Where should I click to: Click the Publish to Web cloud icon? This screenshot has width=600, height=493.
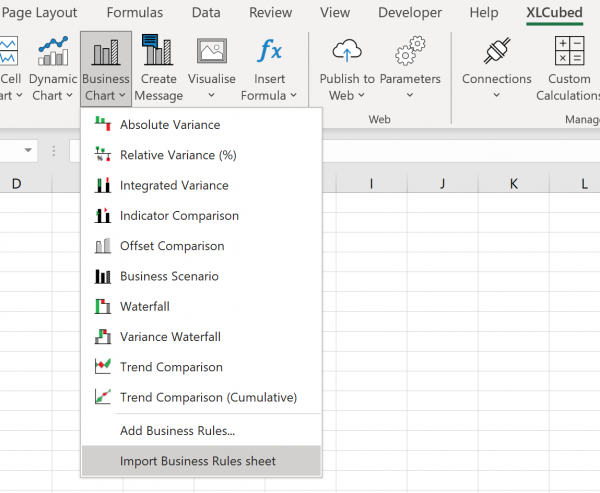pyautogui.click(x=347, y=50)
